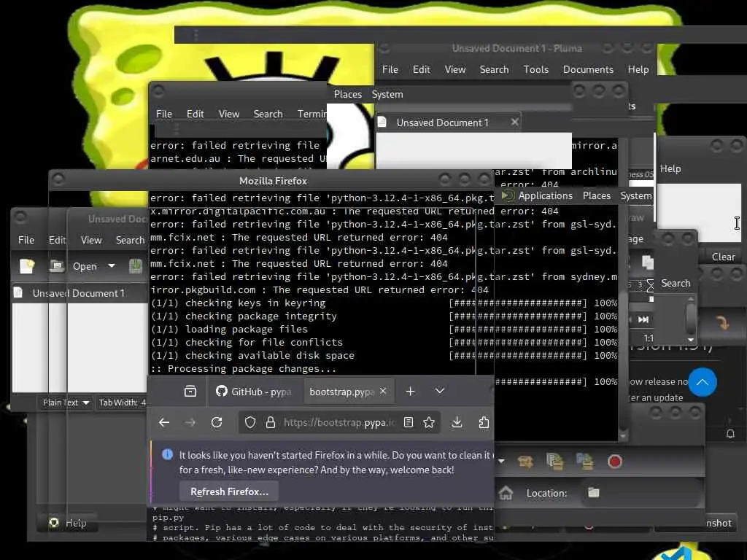
Task: Click the ':: Processing package changes...' line
Action: (x=244, y=368)
